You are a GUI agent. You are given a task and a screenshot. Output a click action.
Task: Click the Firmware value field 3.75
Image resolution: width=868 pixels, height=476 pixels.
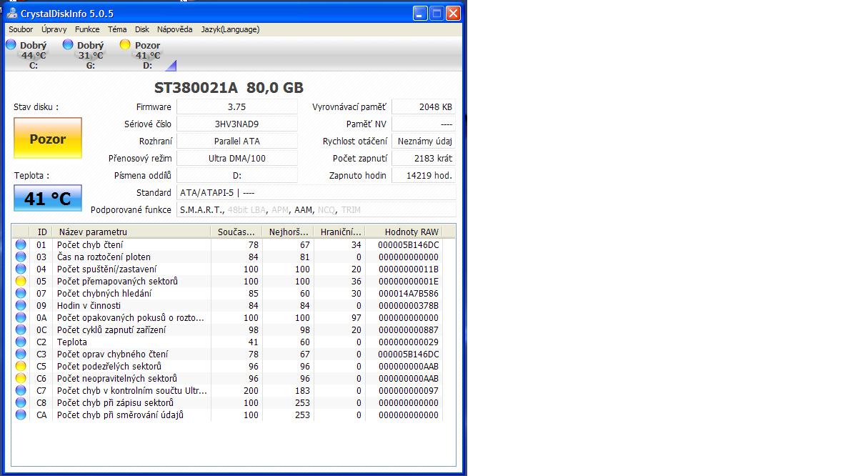pyautogui.click(x=236, y=106)
